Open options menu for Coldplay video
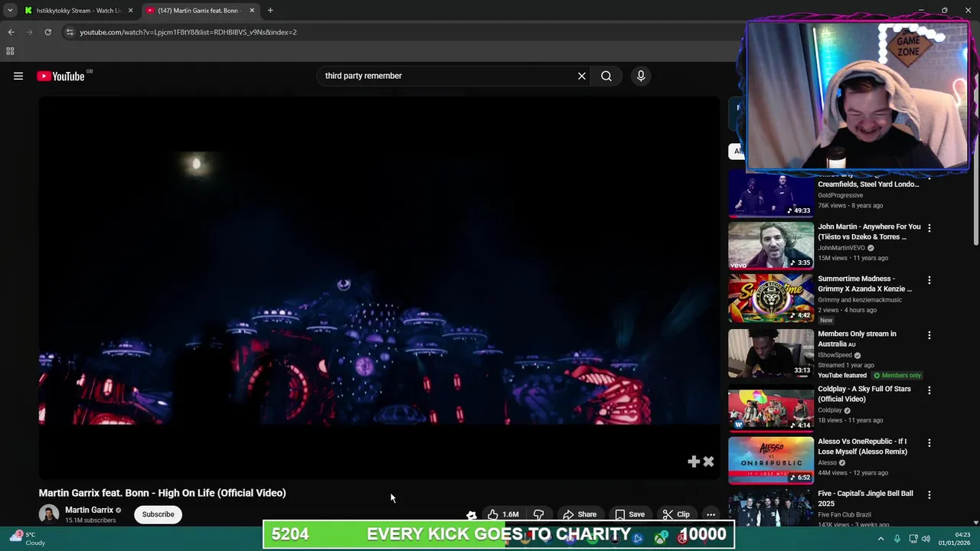The image size is (980, 551). click(929, 390)
